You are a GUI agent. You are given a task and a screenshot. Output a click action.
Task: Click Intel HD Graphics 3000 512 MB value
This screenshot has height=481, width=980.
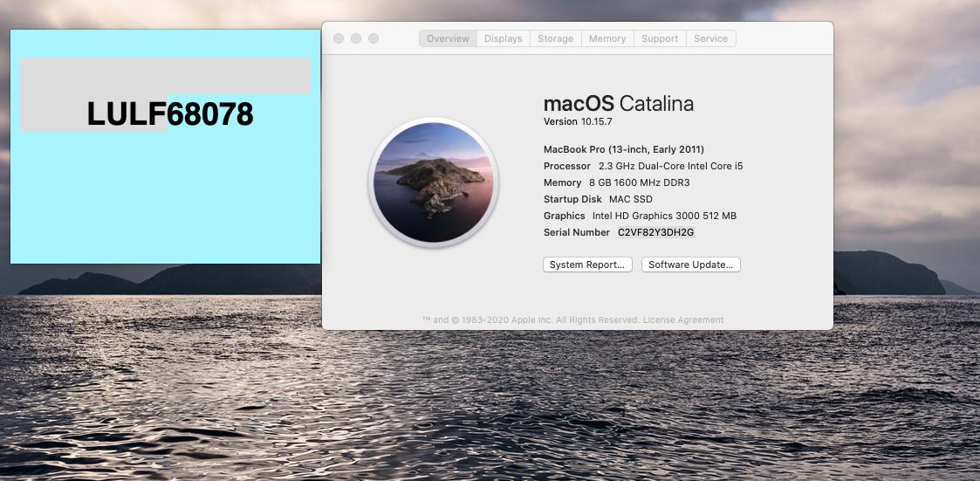coord(664,216)
